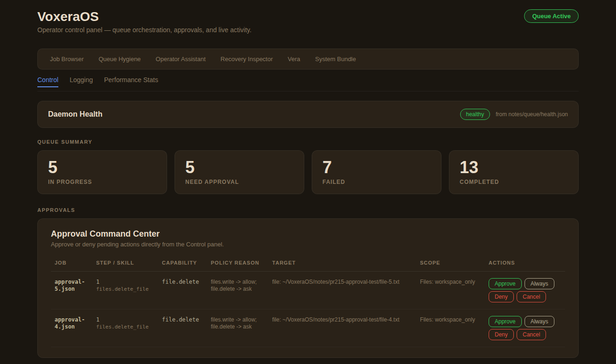Click the file-5.txt target path
The width and height of the screenshot is (616, 364).
(336, 282)
